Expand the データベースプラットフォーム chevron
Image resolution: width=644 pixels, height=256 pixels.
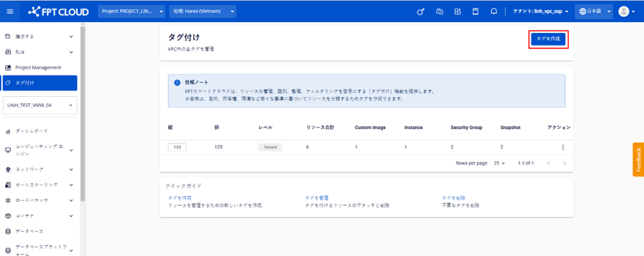(71, 251)
